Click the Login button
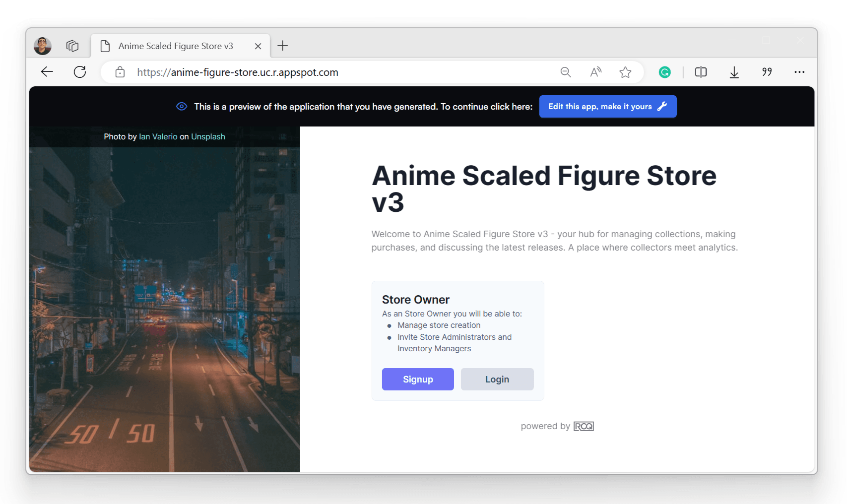Image resolution: width=847 pixels, height=504 pixels. tap(497, 379)
